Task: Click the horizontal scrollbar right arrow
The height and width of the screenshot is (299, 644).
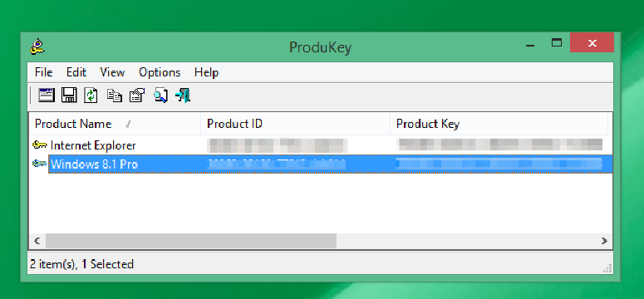Action: pos(604,241)
